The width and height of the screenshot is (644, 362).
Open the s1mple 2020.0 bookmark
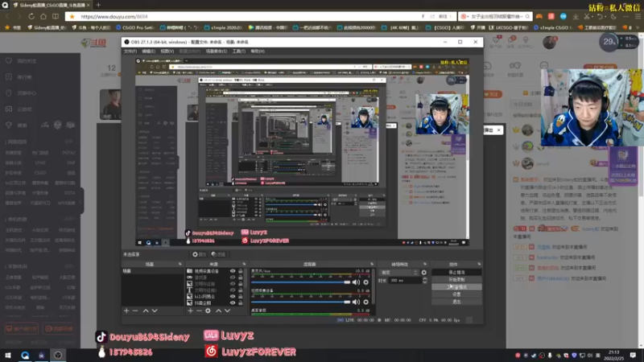224,27
